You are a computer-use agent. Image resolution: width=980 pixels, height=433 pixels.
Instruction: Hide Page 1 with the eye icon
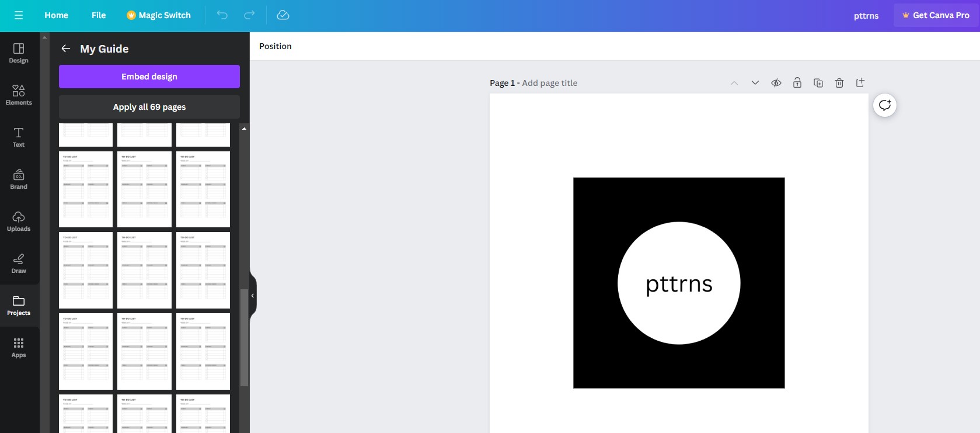[x=776, y=83]
